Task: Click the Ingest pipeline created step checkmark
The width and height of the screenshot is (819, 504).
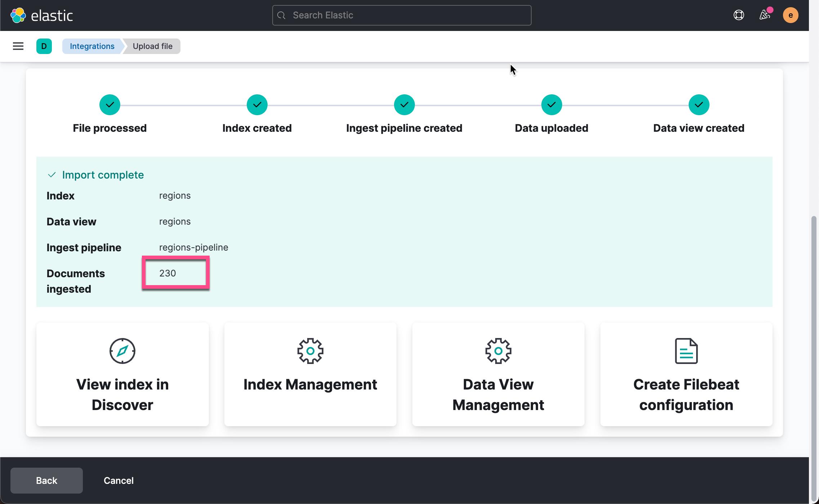Action: [x=404, y=105]
